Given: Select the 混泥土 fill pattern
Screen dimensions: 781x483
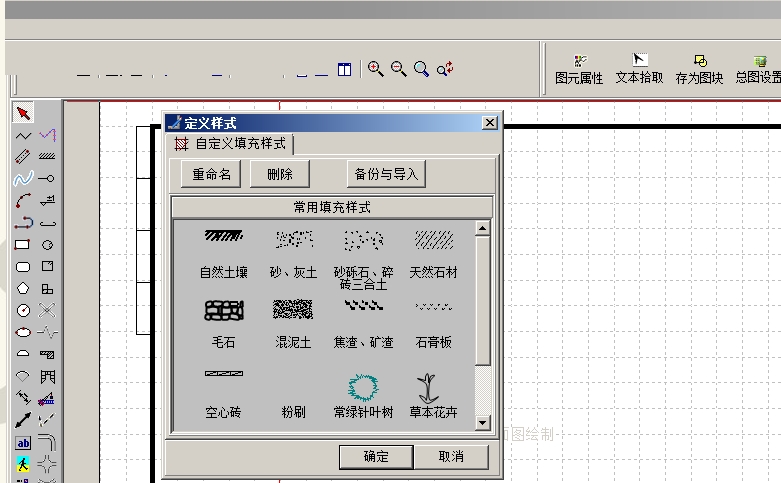Looking at the screenshot, I should [x=293, y=324].
